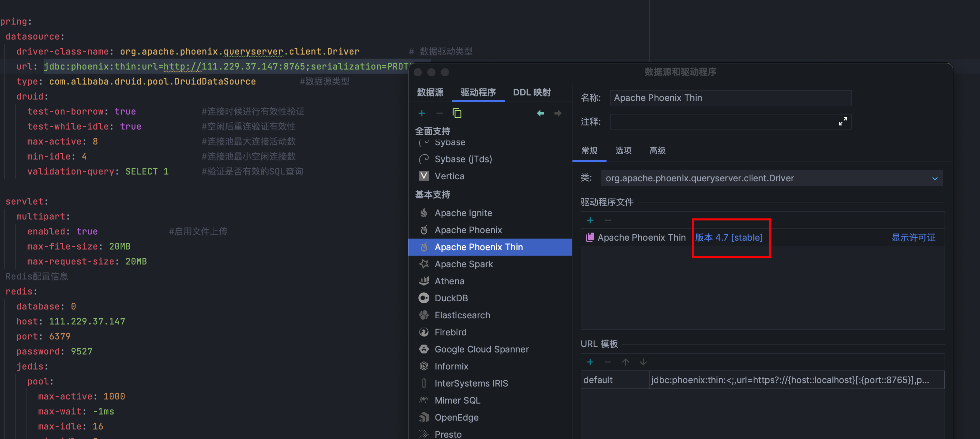Viewport: 980px width, 439px height.
Task: Select DuckDB driver
Action: pyautogui.click(x=490, y=298)
